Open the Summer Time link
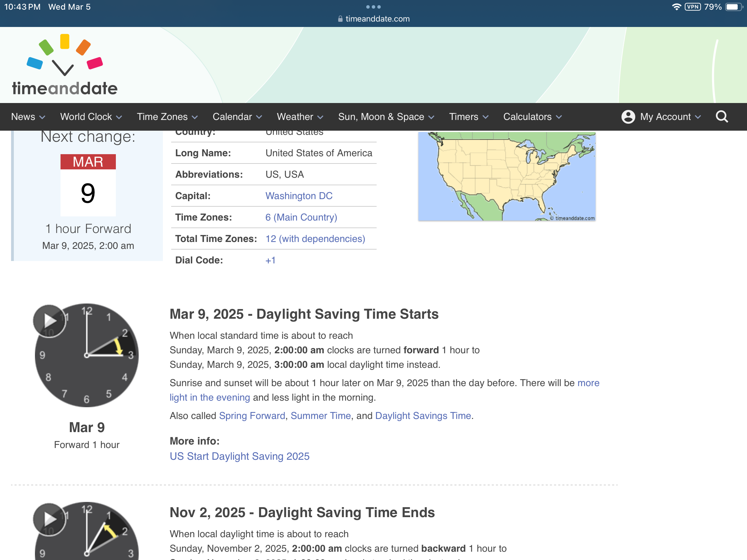The width and height of the screenshot is (747, 560). tap(321, 416)
